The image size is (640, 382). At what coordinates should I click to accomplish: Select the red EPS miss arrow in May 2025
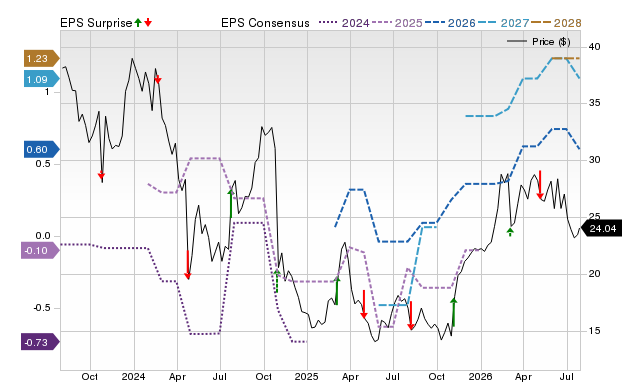(364, 304)
